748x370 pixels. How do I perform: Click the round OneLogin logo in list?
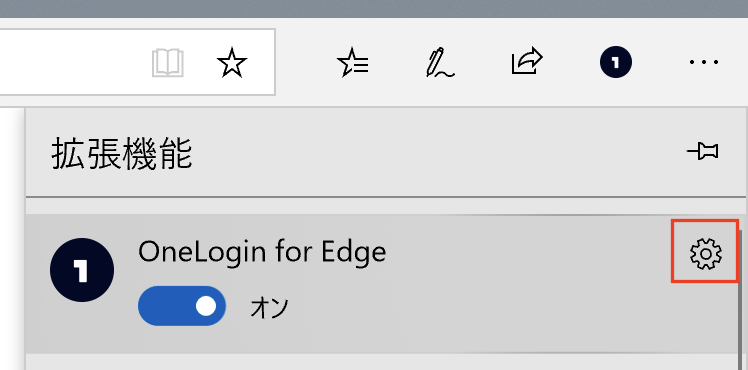point(82,270)
